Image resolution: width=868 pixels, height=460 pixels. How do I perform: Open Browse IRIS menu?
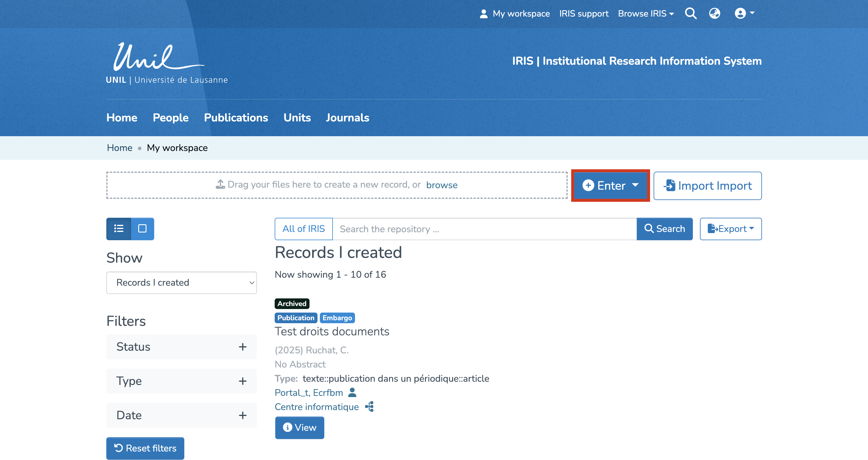tap(646, 14)
